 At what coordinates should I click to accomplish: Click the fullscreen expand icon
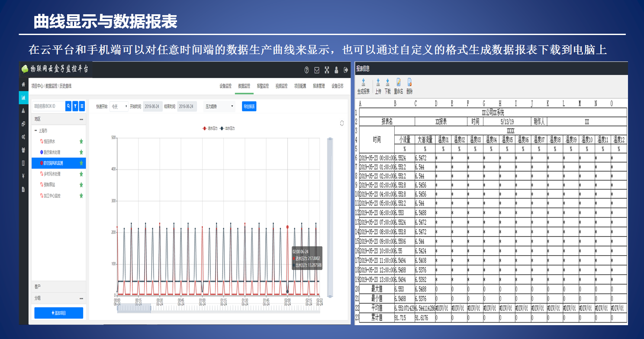pyautogui.click(x=327, y=70)
